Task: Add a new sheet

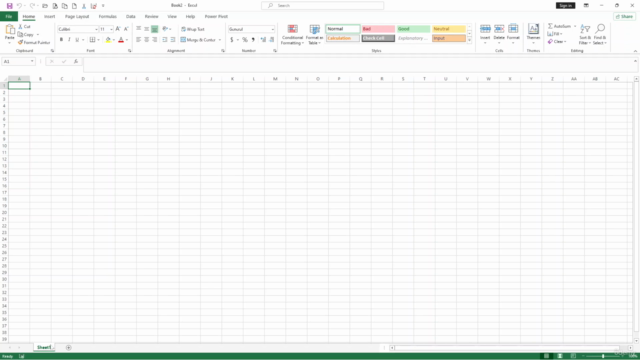Action: (x=69, y=347)
